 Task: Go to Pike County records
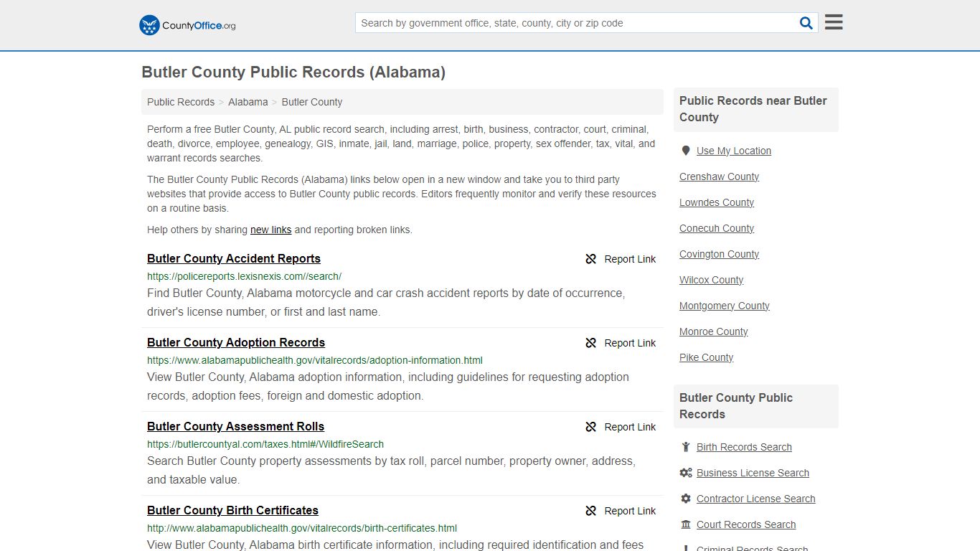tap(706, 357)
